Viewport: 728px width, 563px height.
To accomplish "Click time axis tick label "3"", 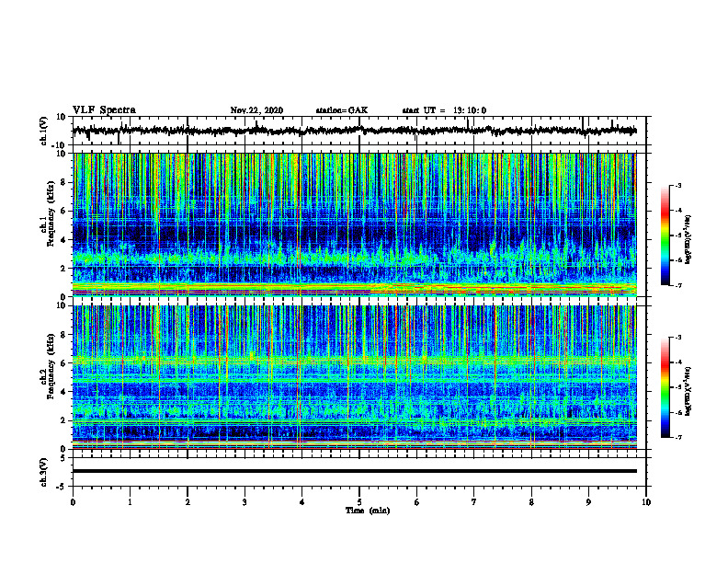I will (245, 502).
